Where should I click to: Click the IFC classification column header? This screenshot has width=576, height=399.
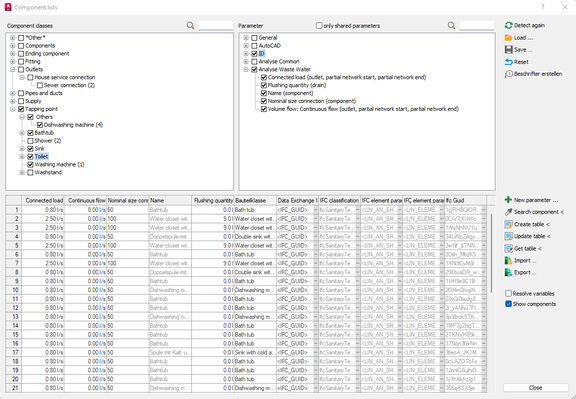tap(339, 201)
